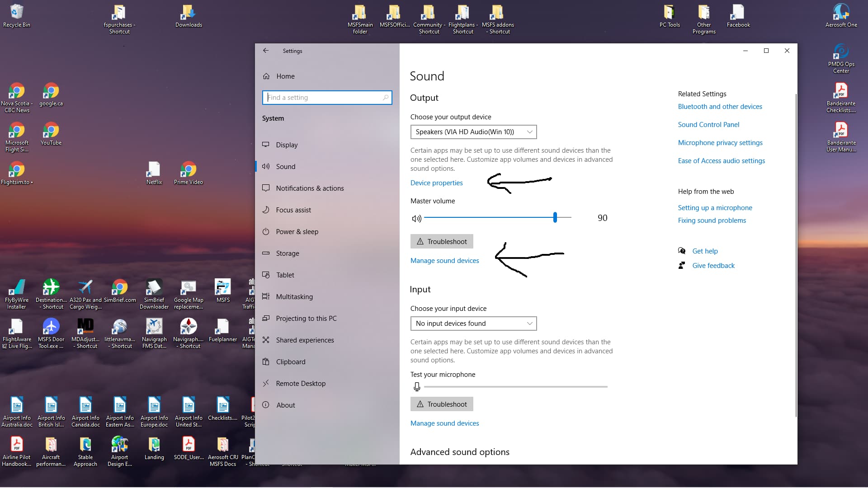Open Power & sleep settings icon
The image size is (868, 488).
(267, 231)
